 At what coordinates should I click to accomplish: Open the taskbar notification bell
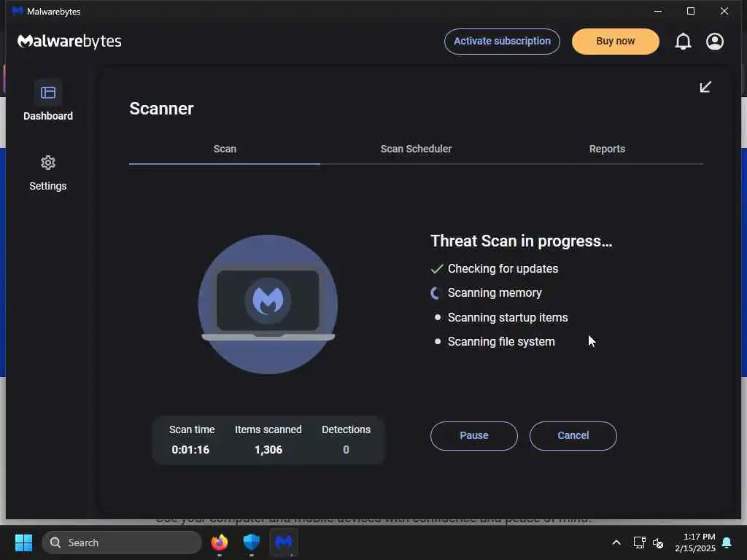[x=727, y=542]
